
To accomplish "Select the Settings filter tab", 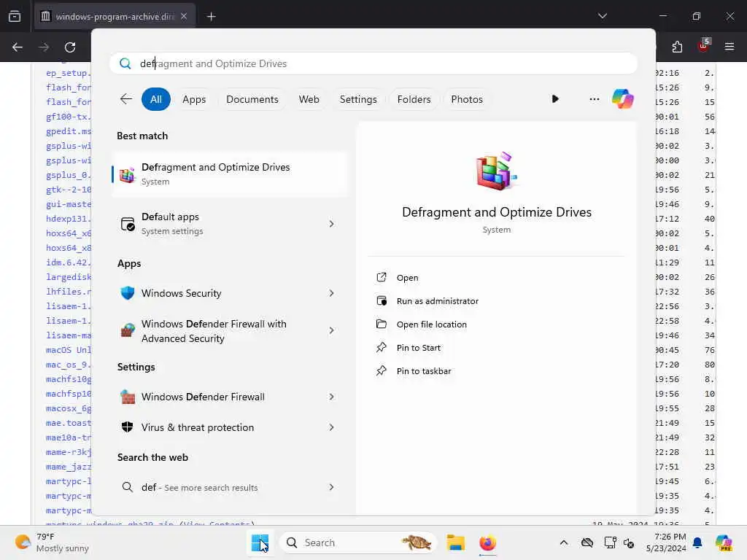I will [x=357, y=99].
